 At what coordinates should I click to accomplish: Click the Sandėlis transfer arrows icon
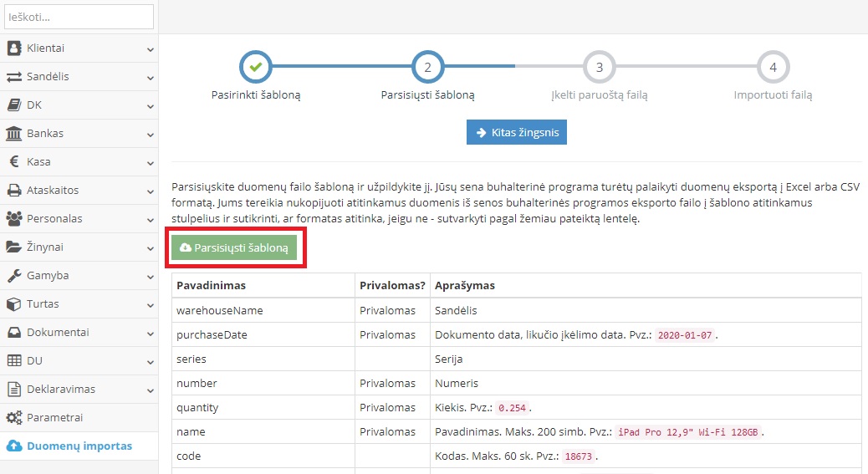point(14,77)
